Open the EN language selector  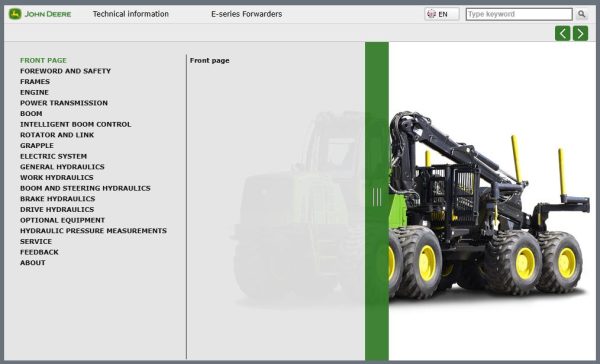[442, 14]
